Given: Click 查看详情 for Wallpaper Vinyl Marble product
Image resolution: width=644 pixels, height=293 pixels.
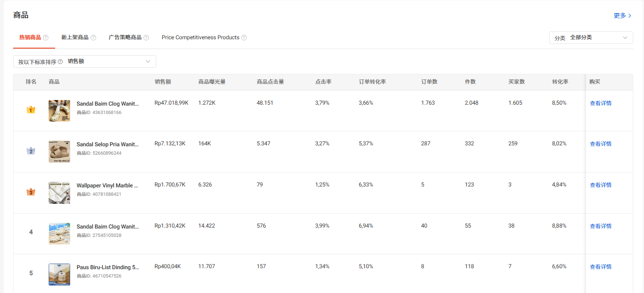Looking at the screenshot, I should (601, 185).
